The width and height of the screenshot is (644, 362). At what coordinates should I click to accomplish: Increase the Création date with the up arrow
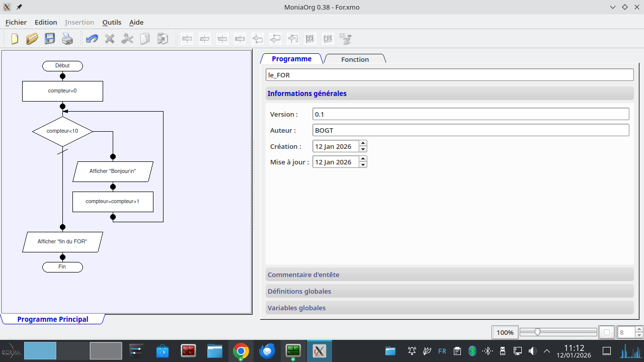pos(363,143)
